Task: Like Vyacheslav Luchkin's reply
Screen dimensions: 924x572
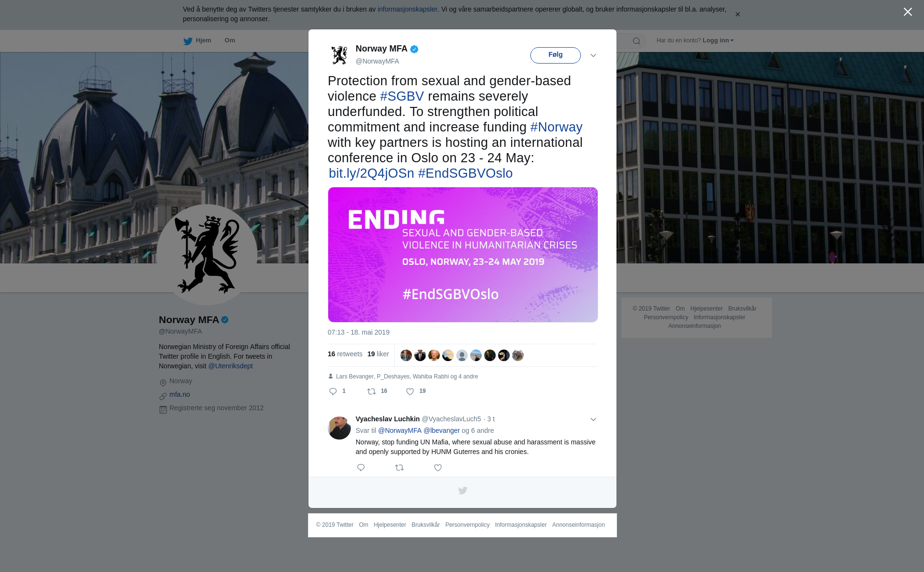Action: (438, 468)
